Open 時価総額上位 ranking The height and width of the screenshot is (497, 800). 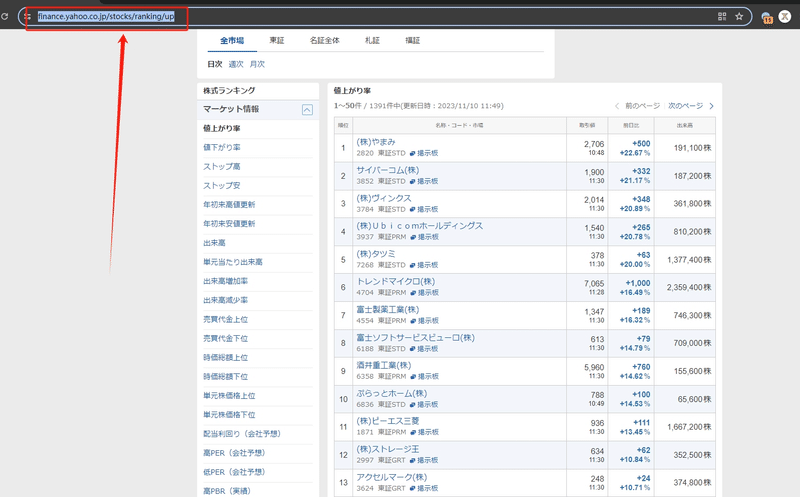point(226,358)
